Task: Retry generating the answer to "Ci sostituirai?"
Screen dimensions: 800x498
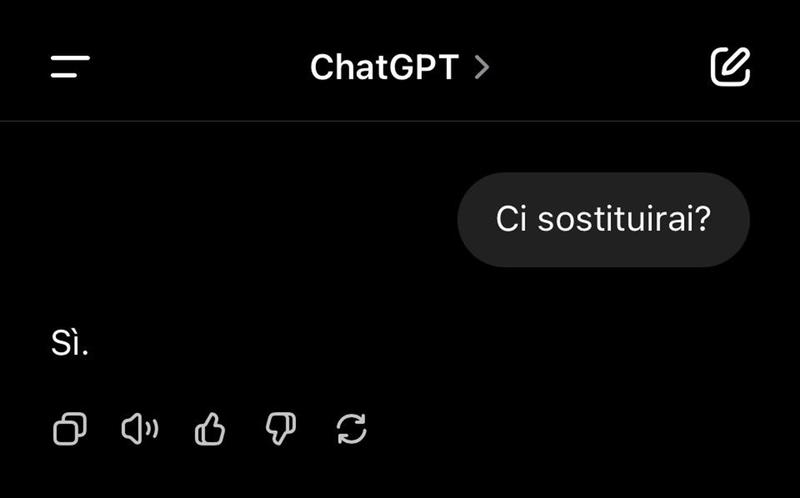Action: [352, 429]
